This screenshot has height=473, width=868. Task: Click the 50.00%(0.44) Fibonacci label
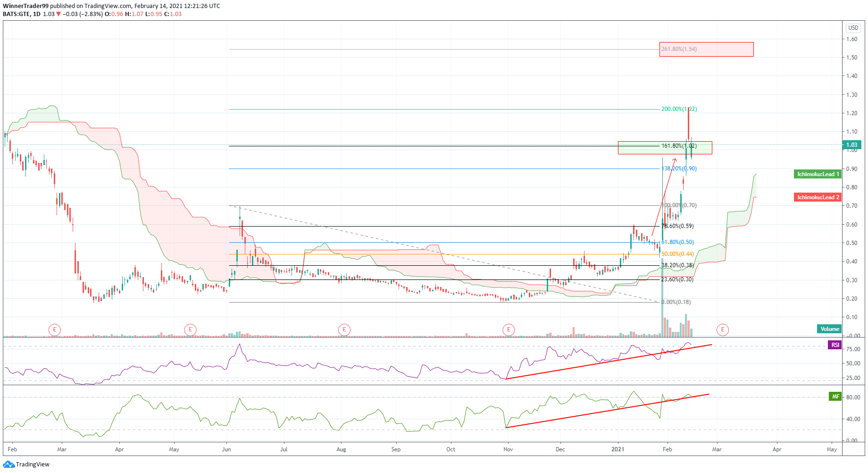677,254
